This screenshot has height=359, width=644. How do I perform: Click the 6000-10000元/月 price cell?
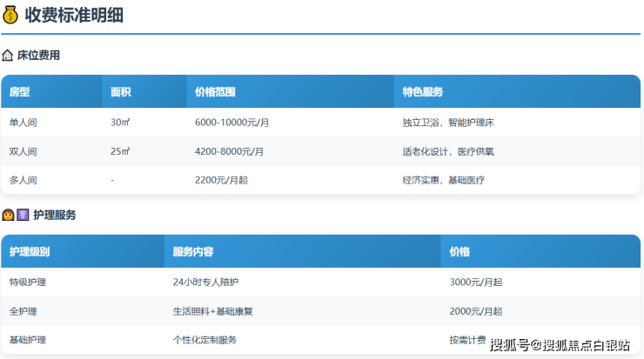coord(231,123)
